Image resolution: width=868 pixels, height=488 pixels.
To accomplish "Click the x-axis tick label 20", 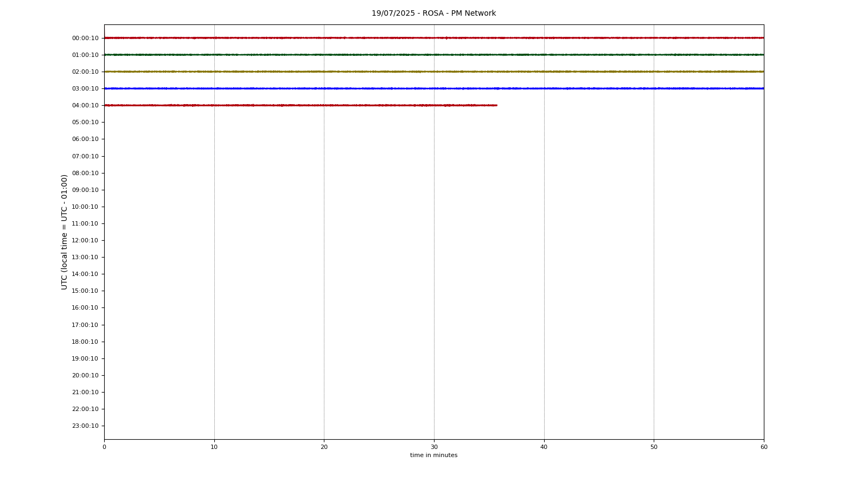I will (x=324, y=447).
